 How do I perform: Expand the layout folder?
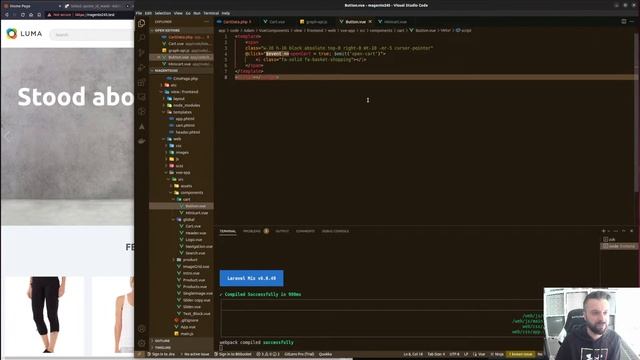click(x=178, y=98)
